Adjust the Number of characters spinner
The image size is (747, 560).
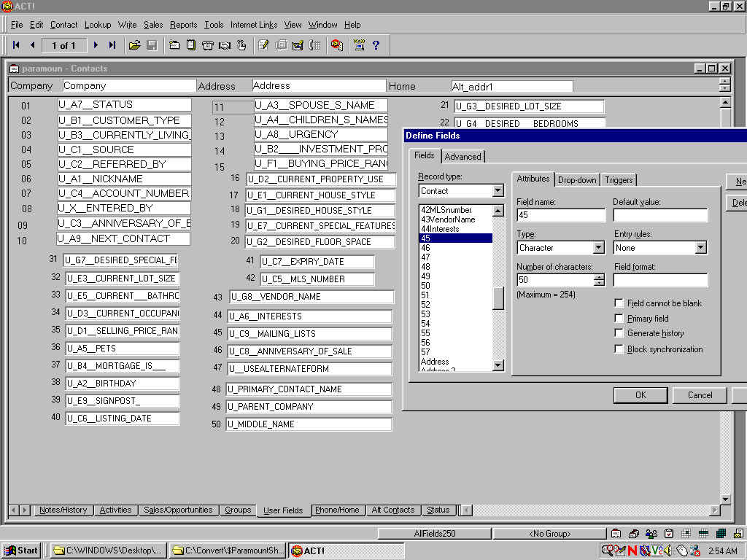600,279
